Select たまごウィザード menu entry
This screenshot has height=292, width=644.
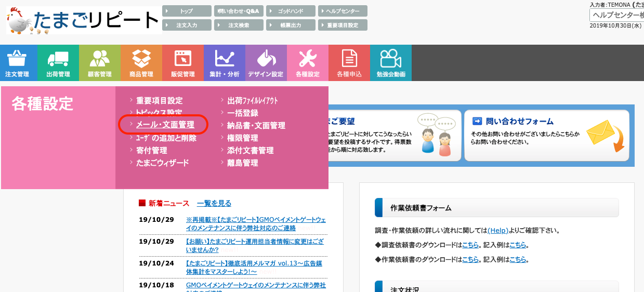click(162, 163)
